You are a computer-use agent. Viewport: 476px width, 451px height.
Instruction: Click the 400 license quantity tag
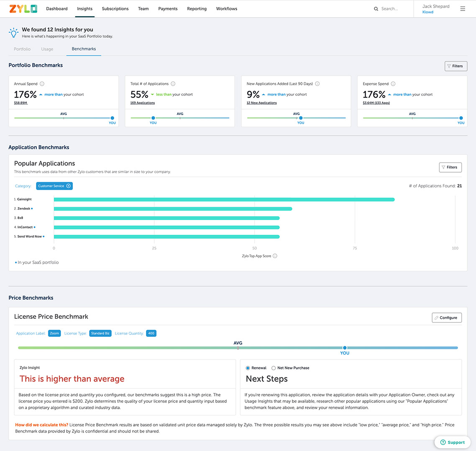point(151,333)
